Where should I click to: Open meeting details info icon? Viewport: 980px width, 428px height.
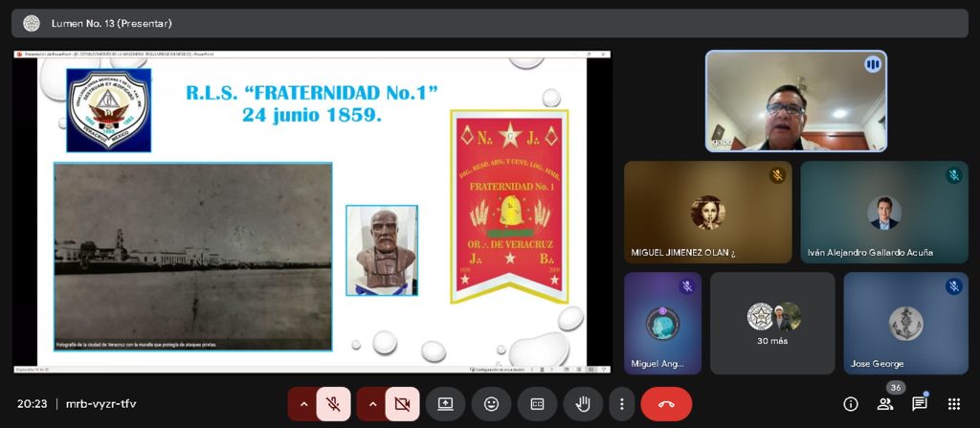point(850,404)
